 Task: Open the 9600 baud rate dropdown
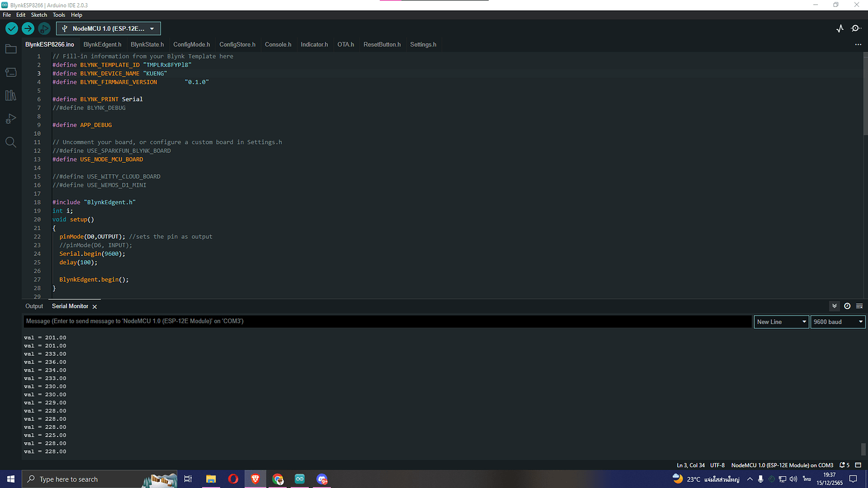pyautogui.click(x=838, y=321)
